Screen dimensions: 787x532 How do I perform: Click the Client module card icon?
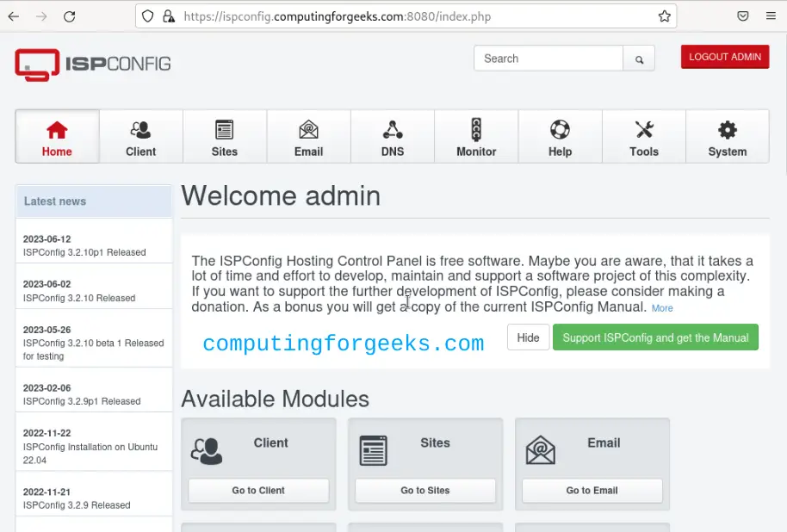[207, 451]
